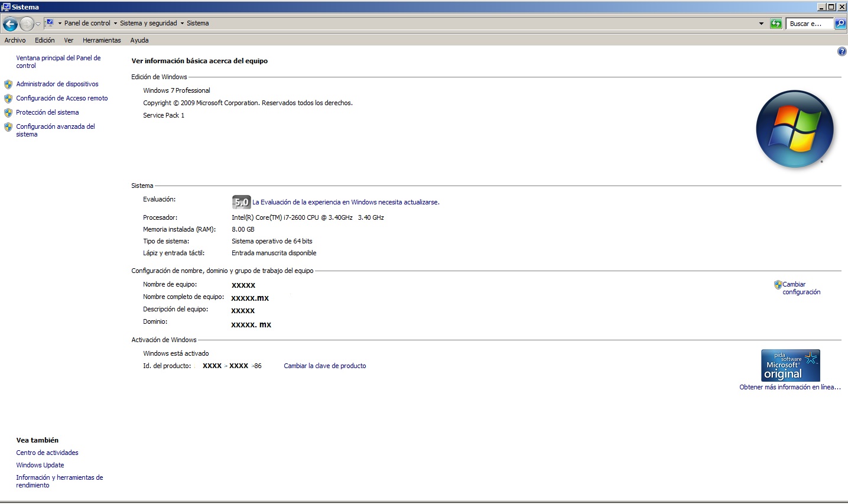Image resolution: width=848 pixels, height=504 pixels.
Task: Click the blue help question mark icon
Action: click(842, 51)
